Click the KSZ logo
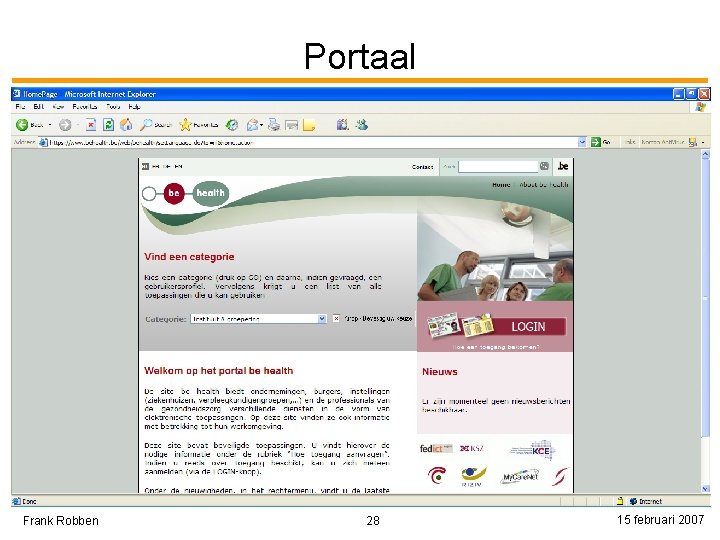Viewport: 720px width, 540px height. 472,449
